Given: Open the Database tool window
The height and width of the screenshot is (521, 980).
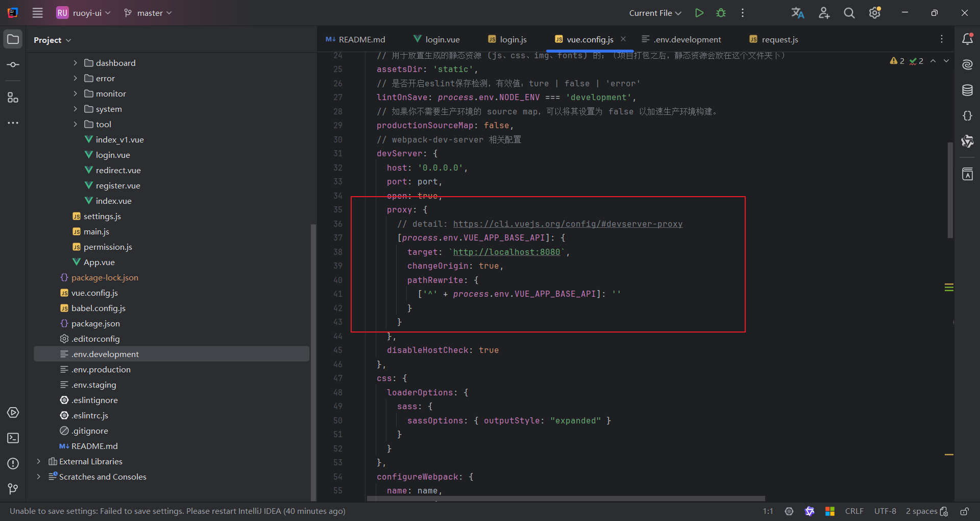Looking at the screenshot, I should [967, 90].
